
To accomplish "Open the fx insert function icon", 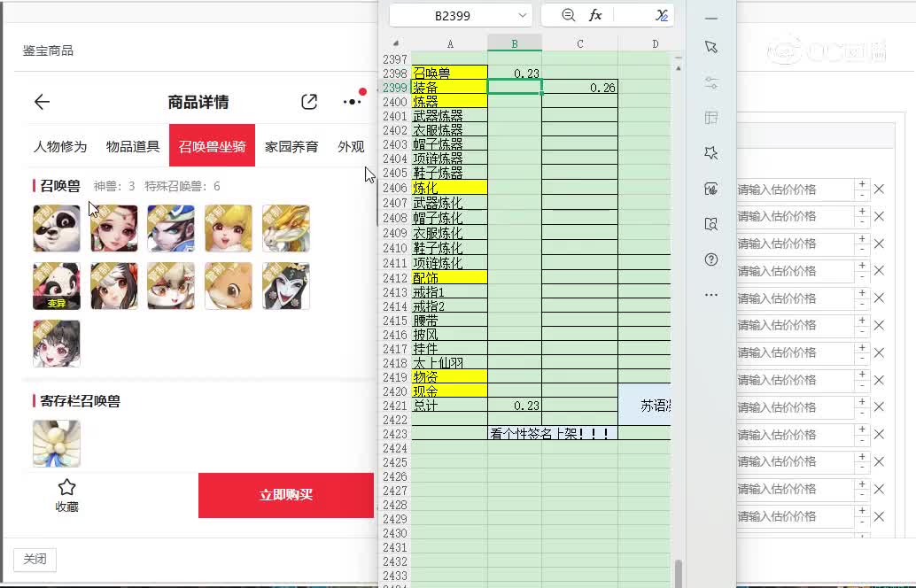I will pos(595,15).
